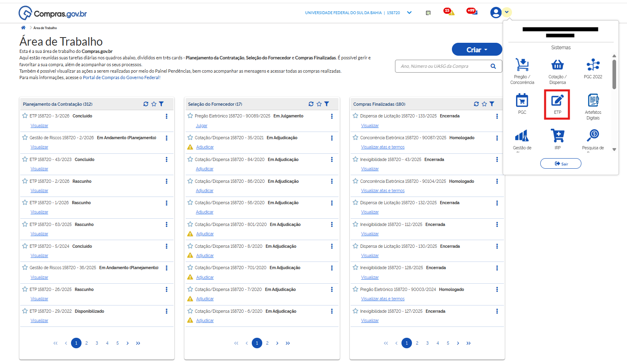The height and width of the screenshot is (364, 627).
Task: Go to page 3 in Compras Finalizadas pagination
Action: (427, 343)
